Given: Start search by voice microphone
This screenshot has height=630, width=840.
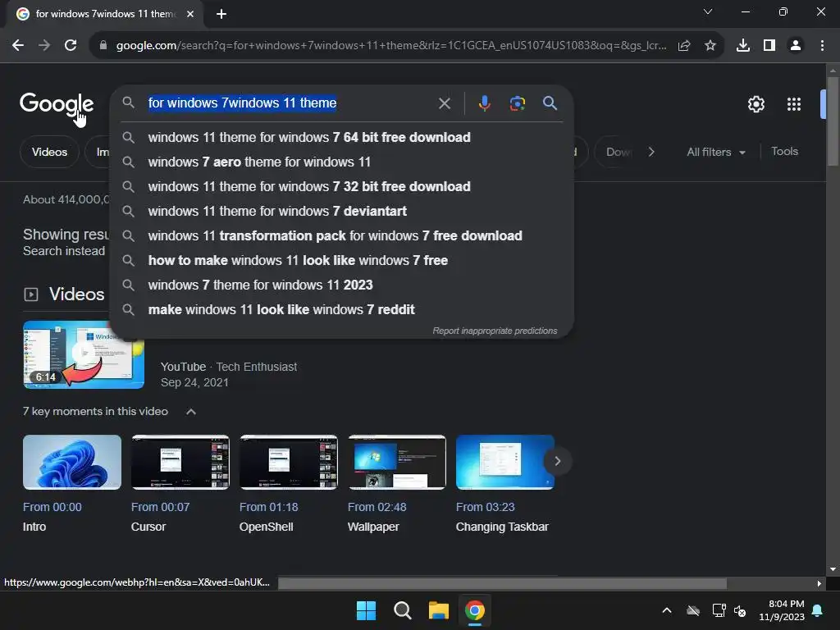Looking at the screenshot, I should (484, 103).
